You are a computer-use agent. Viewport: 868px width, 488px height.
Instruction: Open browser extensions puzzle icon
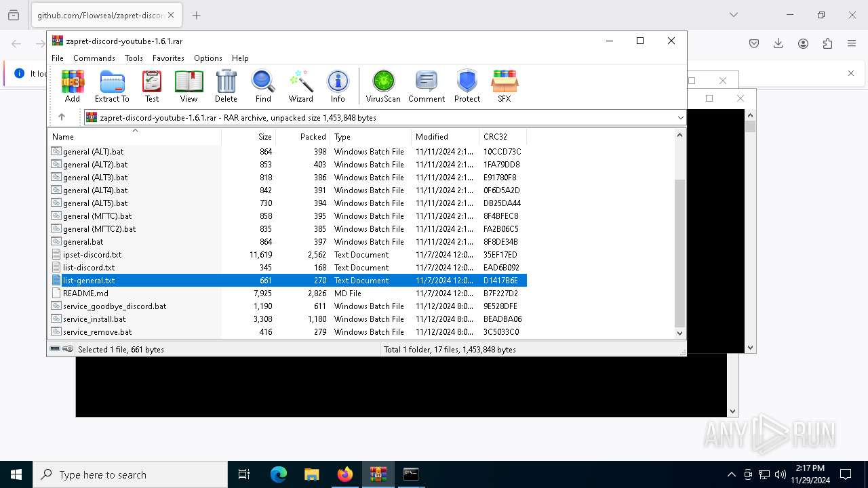[827, 43]
